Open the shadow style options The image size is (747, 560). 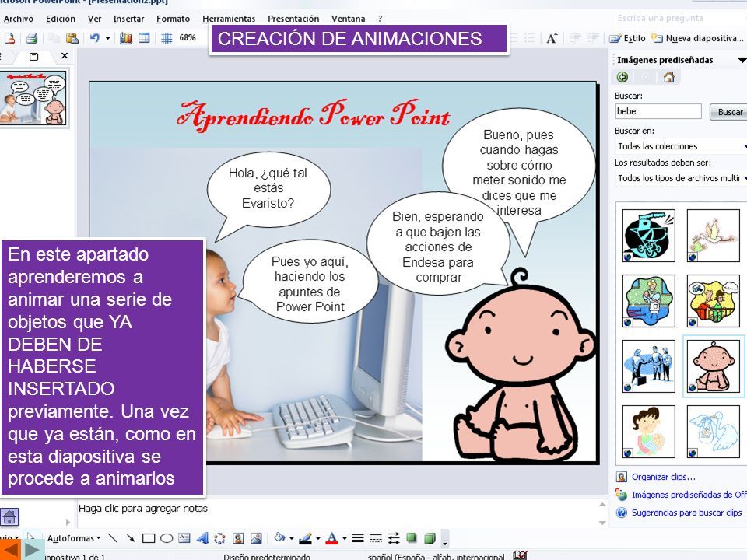click(x=411, y=538)
